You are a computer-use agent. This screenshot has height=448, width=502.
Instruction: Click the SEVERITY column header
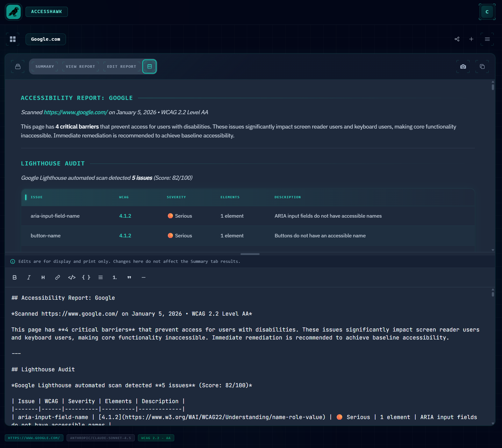[x=176, y=197]
